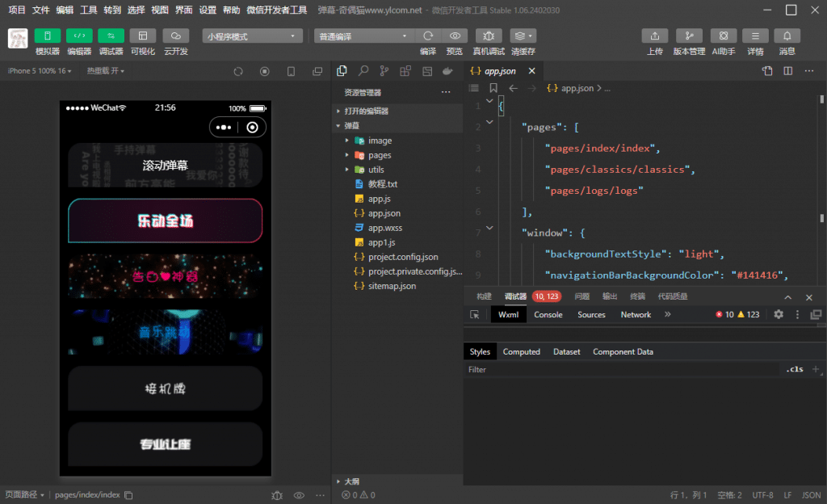
Task: Open the Docker whale icon in the sidebar
Action: [447, 71]
